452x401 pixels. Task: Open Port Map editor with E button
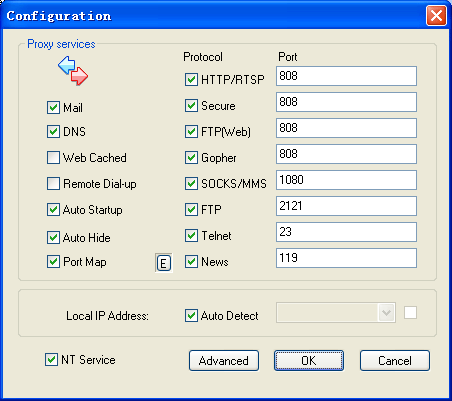coord(163,263)
